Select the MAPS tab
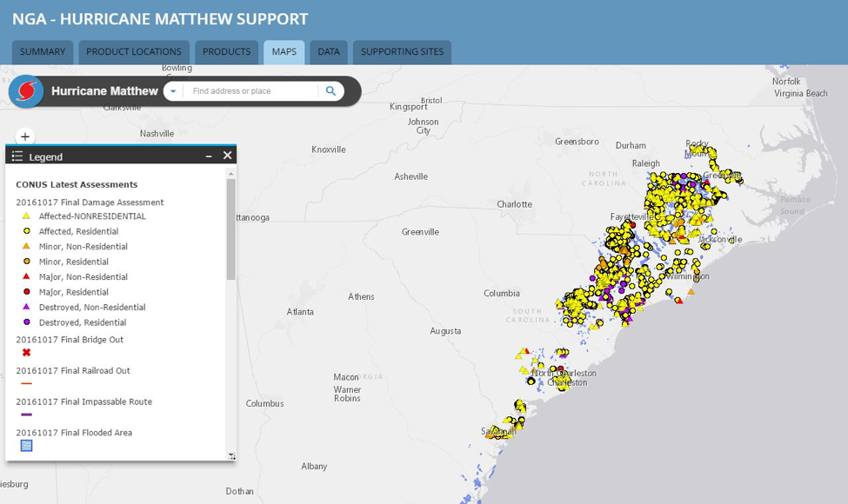Image resolution: width=848 pixels, height=504 pixels. 284,52
